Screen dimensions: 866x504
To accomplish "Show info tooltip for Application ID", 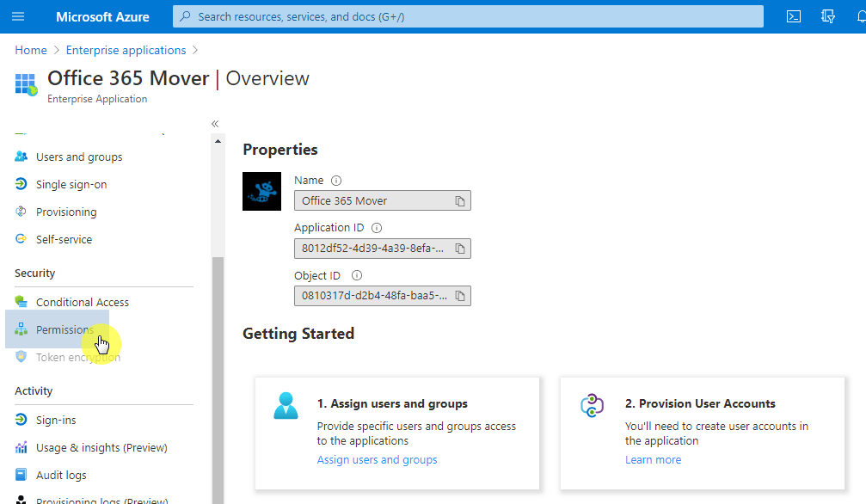I will click(x=377, y=228).
